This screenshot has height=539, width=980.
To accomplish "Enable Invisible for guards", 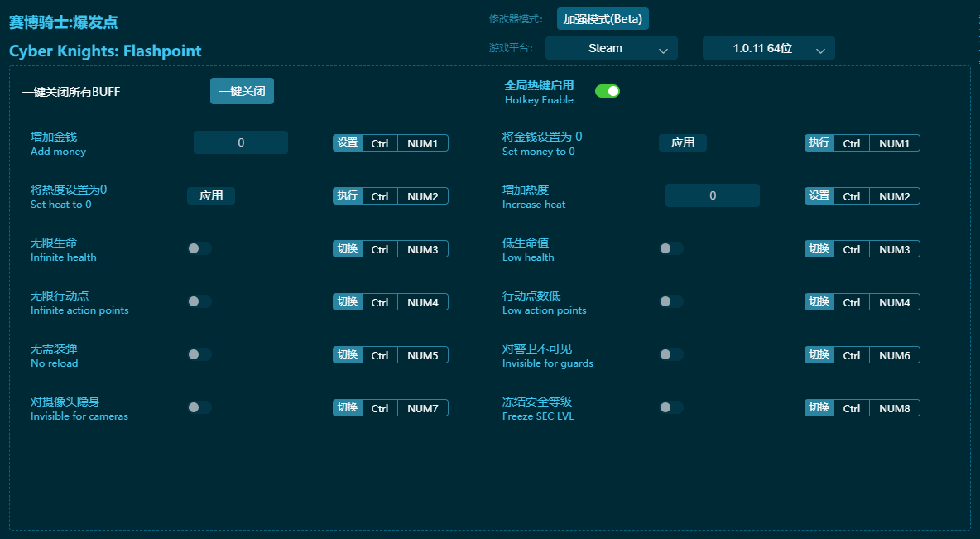I will (670, 354).
